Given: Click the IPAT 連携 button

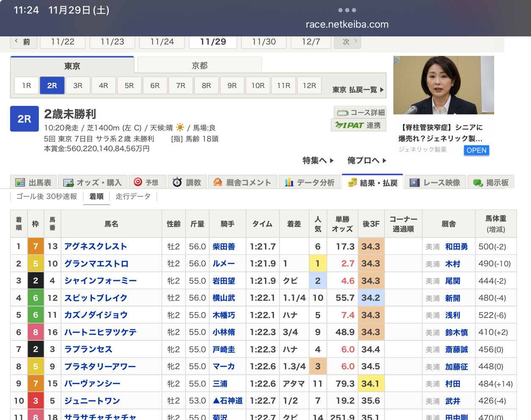Looking at the screenshot, I should click(x=358, y=125).
